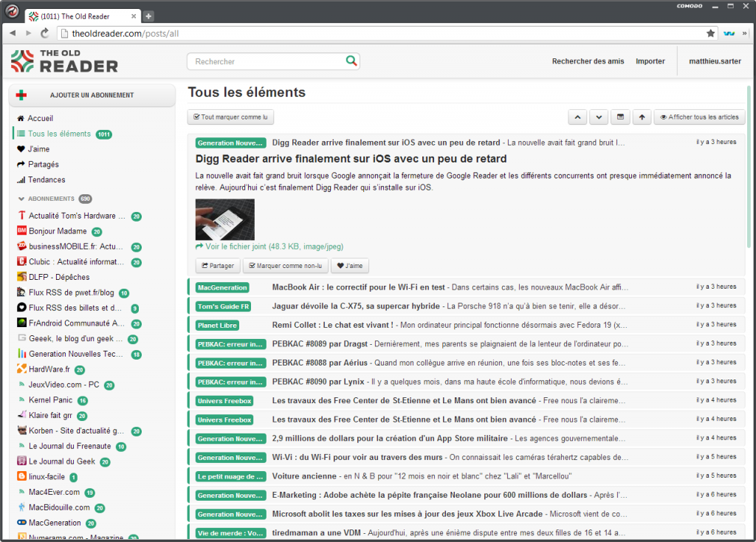Viewport: 756px width, 542px height.
Task: Open J'aime sidebar section
Action: point(33,149)
